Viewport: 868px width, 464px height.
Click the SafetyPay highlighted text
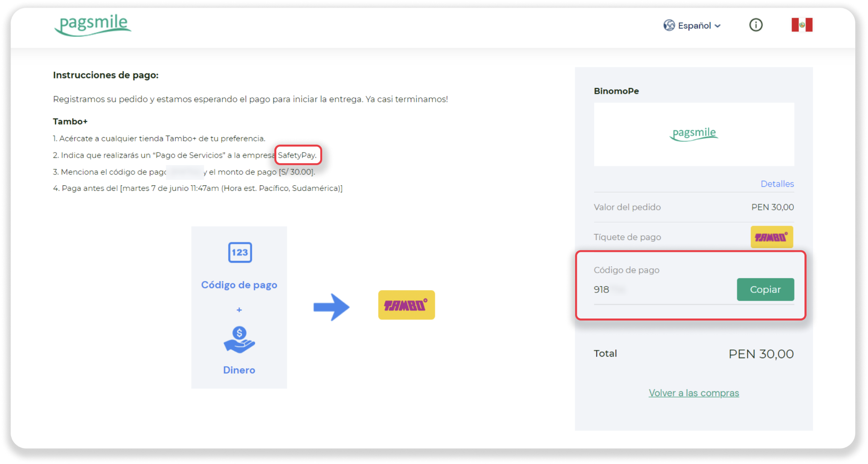[x=298, y=155]
